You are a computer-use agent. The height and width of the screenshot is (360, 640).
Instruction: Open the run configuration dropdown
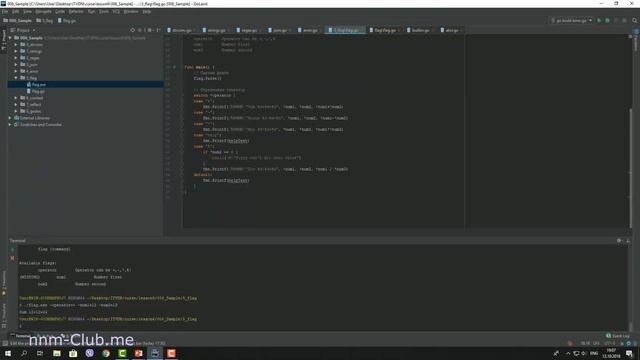571,20
